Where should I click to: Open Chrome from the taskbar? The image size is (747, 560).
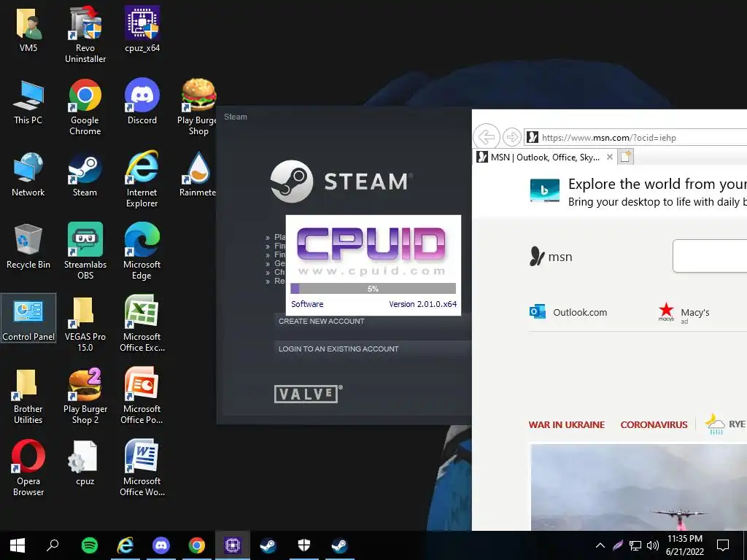pos(197,545)
